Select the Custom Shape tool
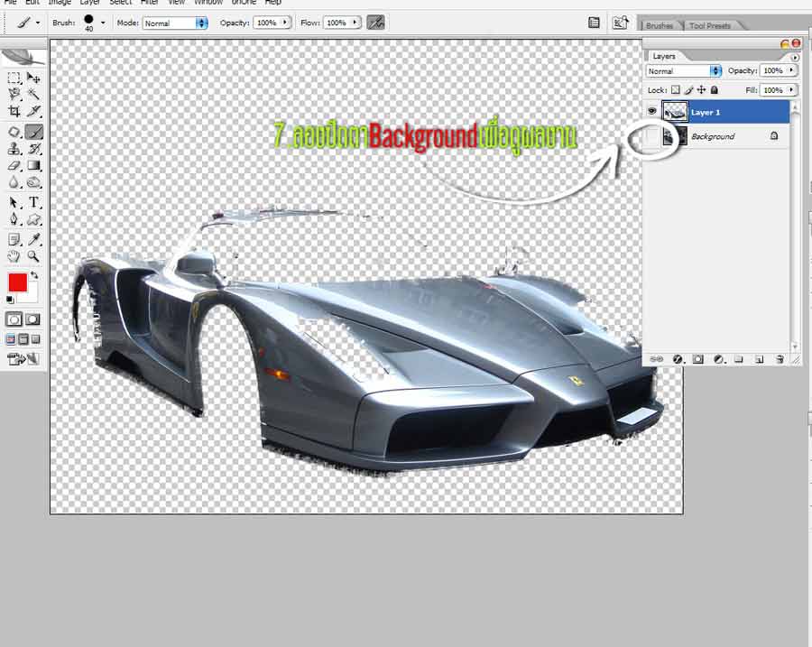812x647 pixels. (x=33, y=219)
